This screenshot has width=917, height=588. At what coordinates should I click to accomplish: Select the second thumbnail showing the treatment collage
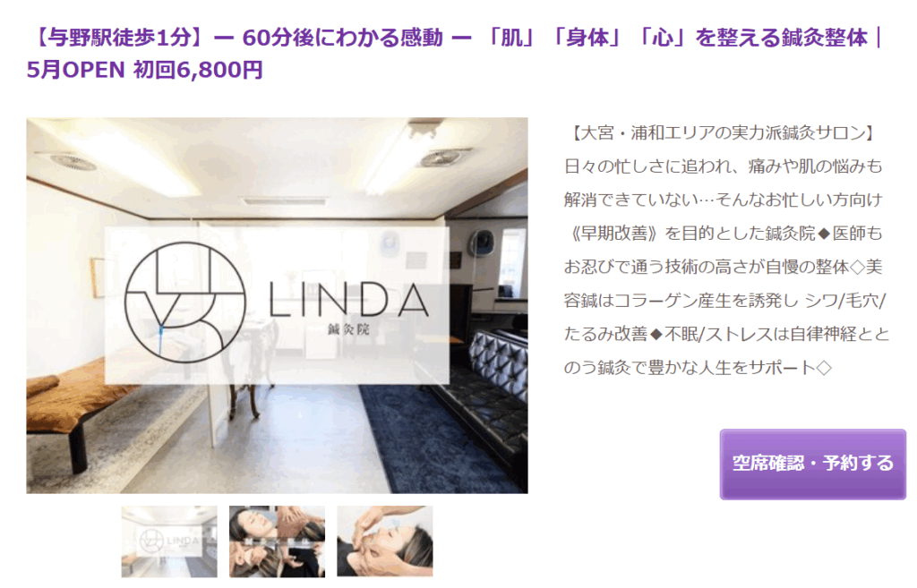click(x=277, y=541)
